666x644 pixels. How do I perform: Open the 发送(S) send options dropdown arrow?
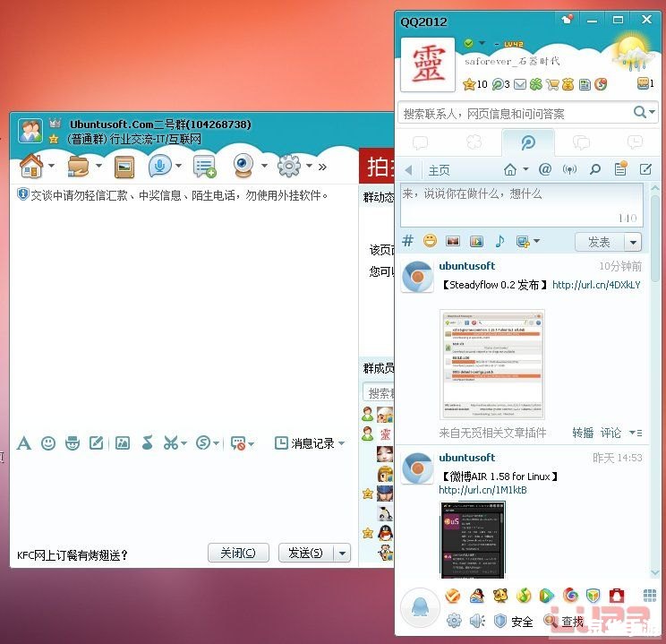click(x=342, y=553)
